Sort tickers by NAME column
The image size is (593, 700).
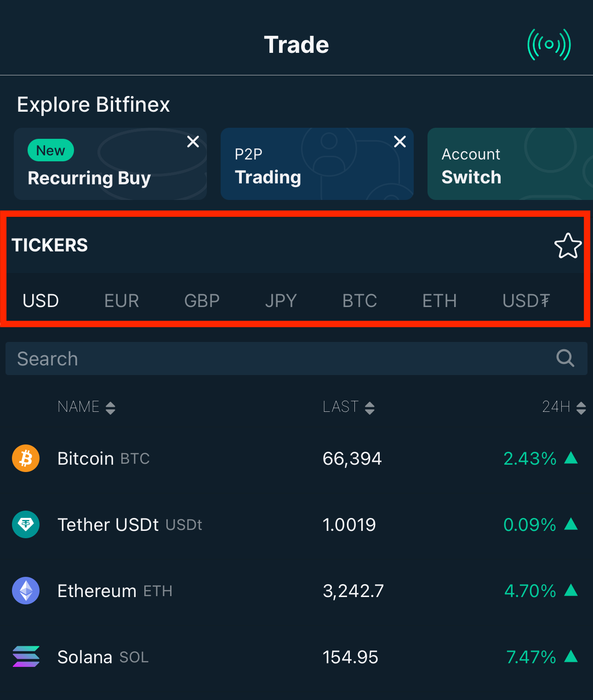click(86, 407)
